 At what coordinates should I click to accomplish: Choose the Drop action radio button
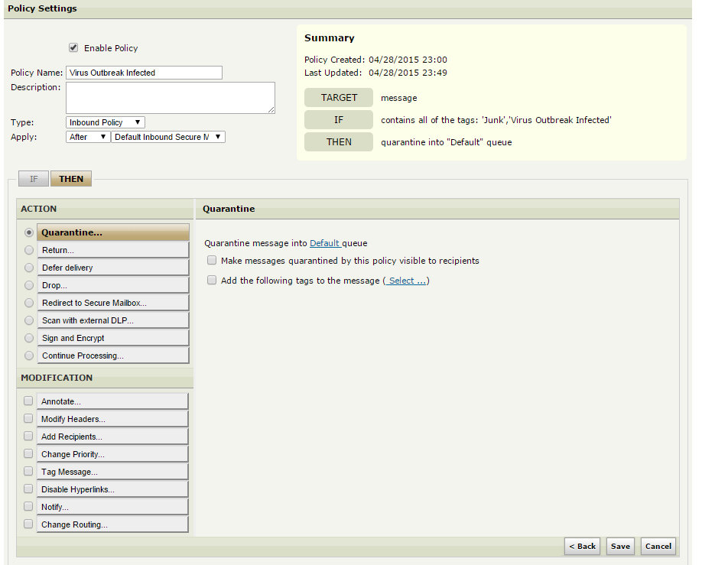(29, 285)
